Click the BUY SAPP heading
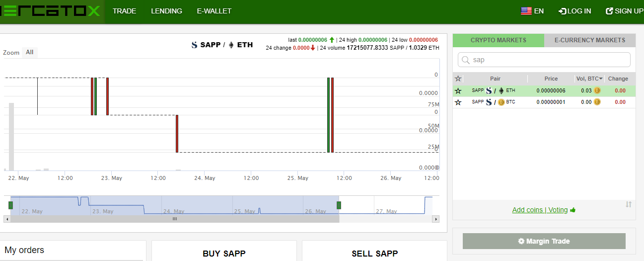The image size is (644, 261). 224,254
